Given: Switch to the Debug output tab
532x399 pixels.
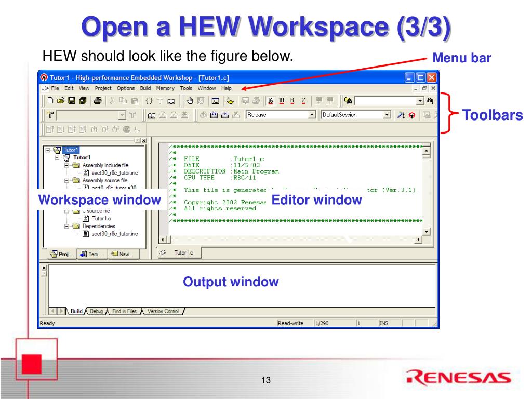Looking at the screenshot, I should 96,311.
